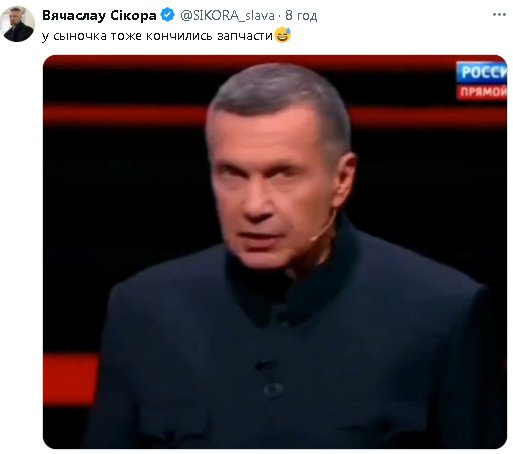Image resolution: width=513 pixels, height=454 pixels.
Task: Open the Вячаслау Сікора profile name link
Action: [99, 16]
